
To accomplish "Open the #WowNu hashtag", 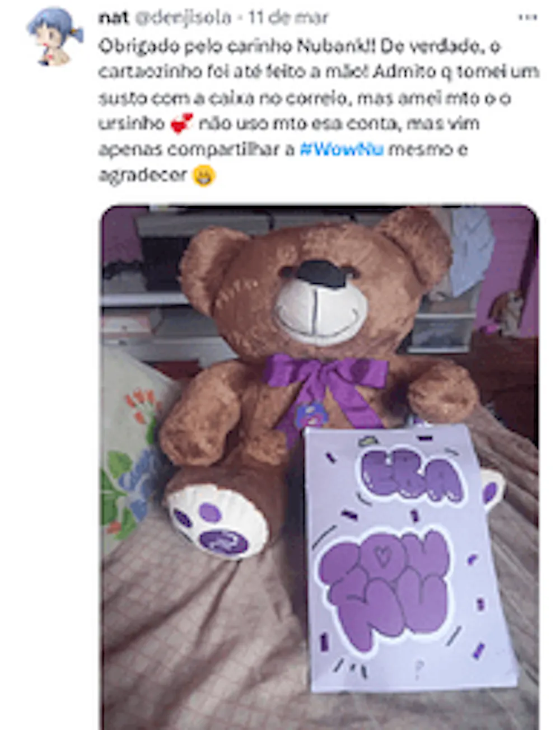I will click(342, 149).
